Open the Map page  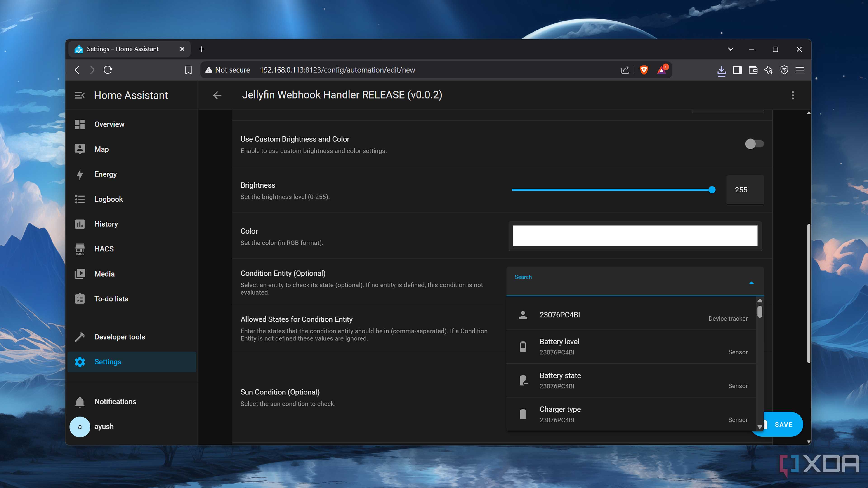point(132,149)
